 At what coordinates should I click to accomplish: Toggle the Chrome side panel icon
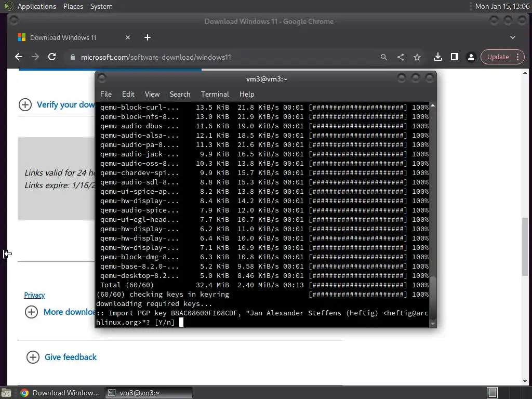coord(454,57)
